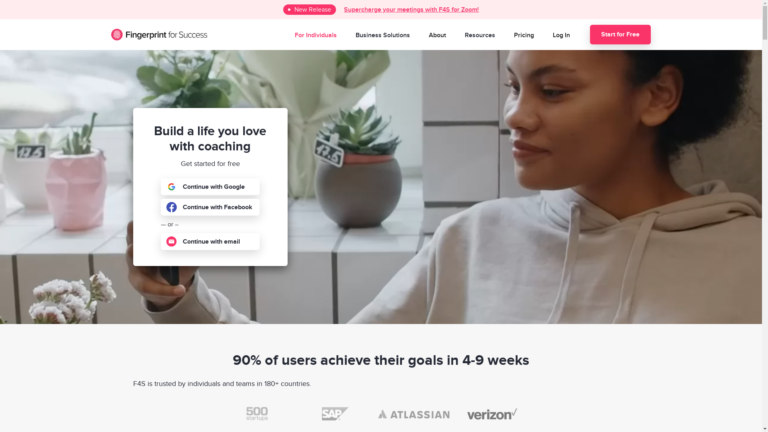Expand the Business Solutions menu
The height and width of the screenshot is (432, 768).
coord(383,35)
